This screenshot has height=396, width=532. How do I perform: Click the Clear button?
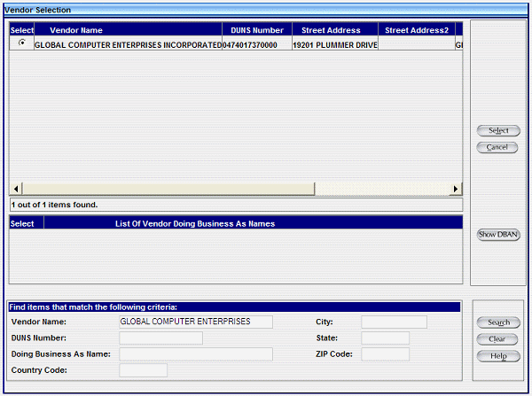point(497,339)
